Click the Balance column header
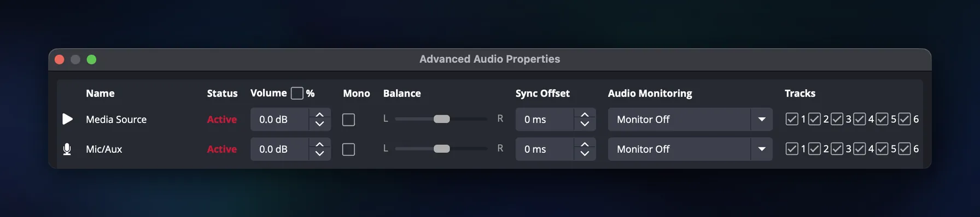 point(402,93)
